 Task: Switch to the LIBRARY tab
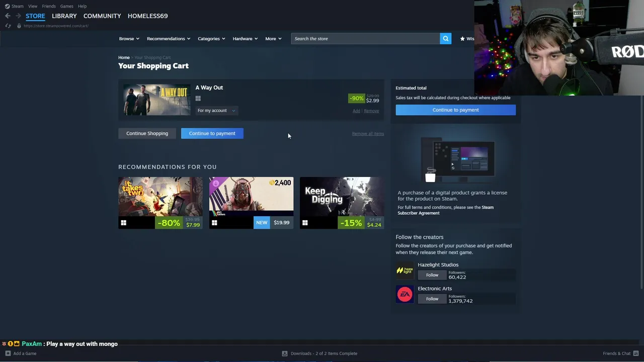[64, 16]
